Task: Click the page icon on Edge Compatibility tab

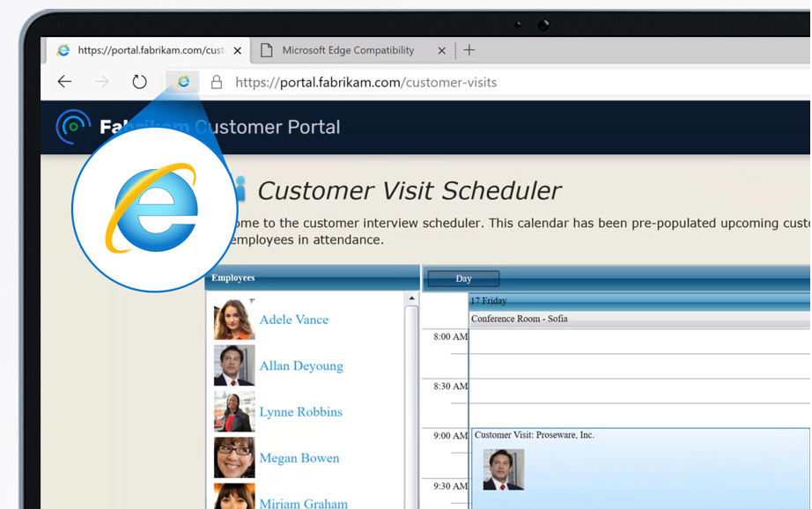Action: point(266,50)
